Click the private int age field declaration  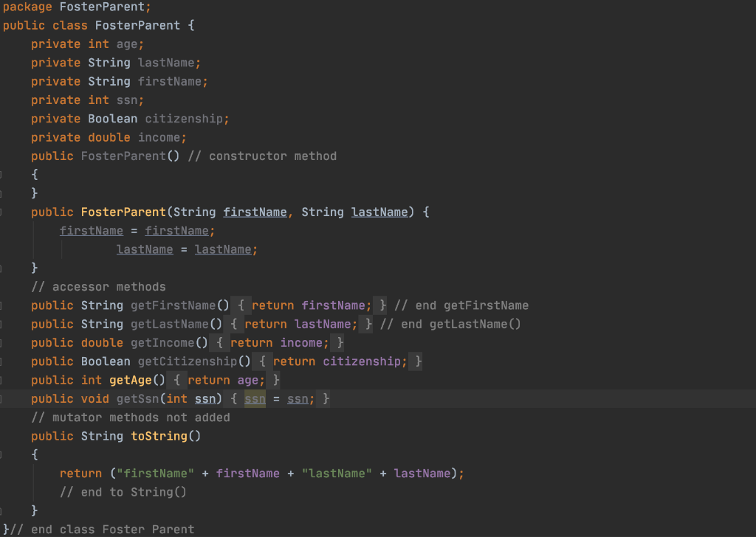click(x=89, y=44)
